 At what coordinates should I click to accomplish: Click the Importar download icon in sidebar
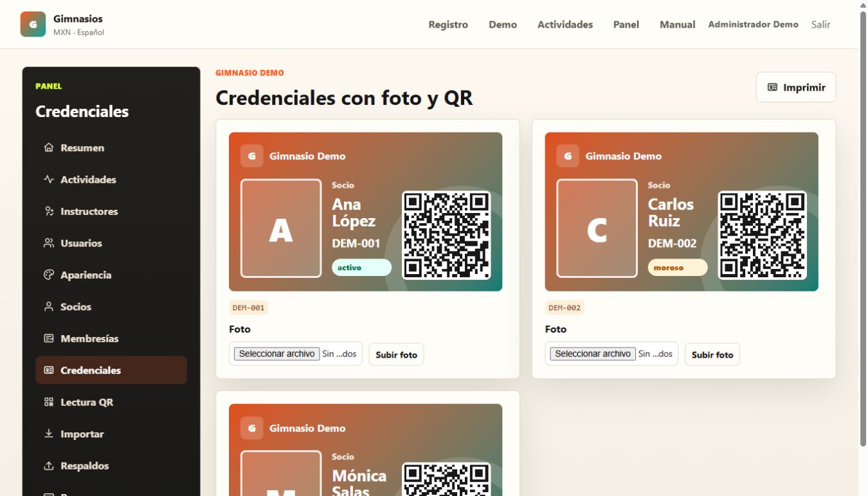coord(49,434)
